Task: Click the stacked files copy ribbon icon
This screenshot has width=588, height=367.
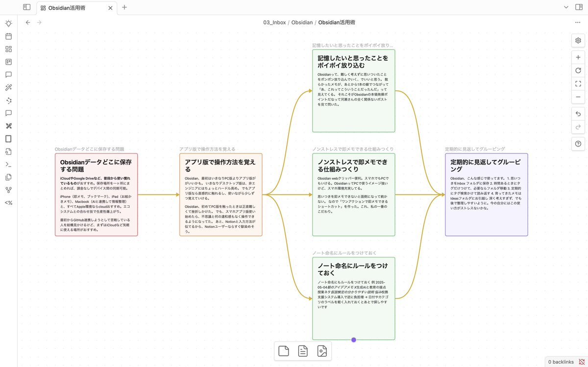Action: 8,177
